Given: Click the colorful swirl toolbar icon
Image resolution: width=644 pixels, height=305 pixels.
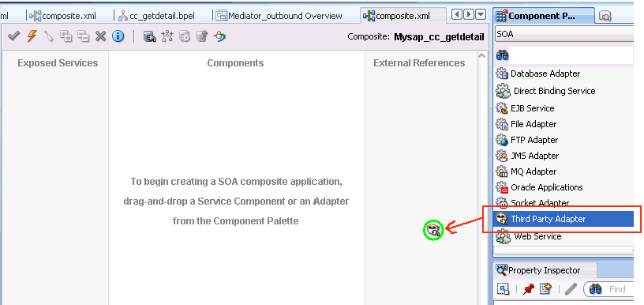Looking at the screenshot, I should point(219,36).
